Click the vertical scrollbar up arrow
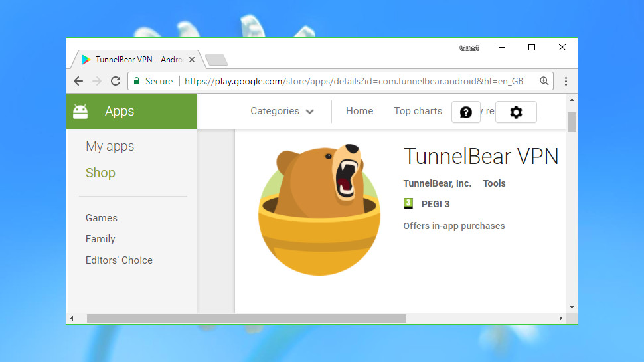Image resolution: width=644 pixels, height=362 pixels. [572, 100]
